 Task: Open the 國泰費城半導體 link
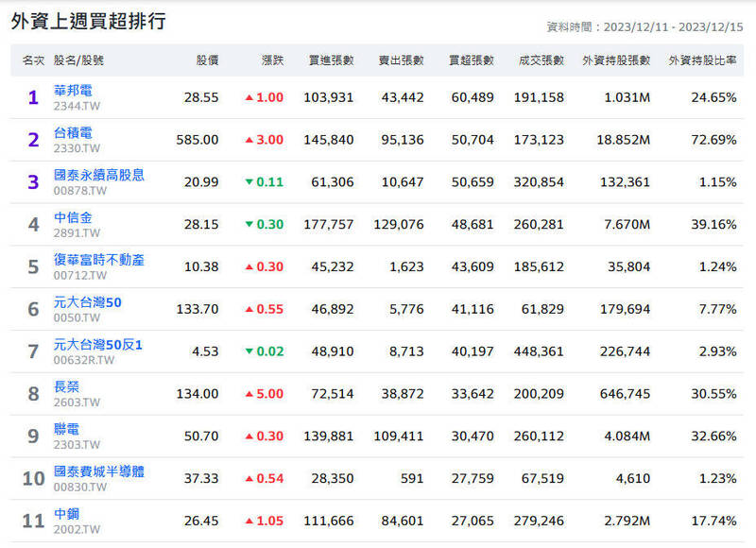pyautogui.click(x=99, y=471)
